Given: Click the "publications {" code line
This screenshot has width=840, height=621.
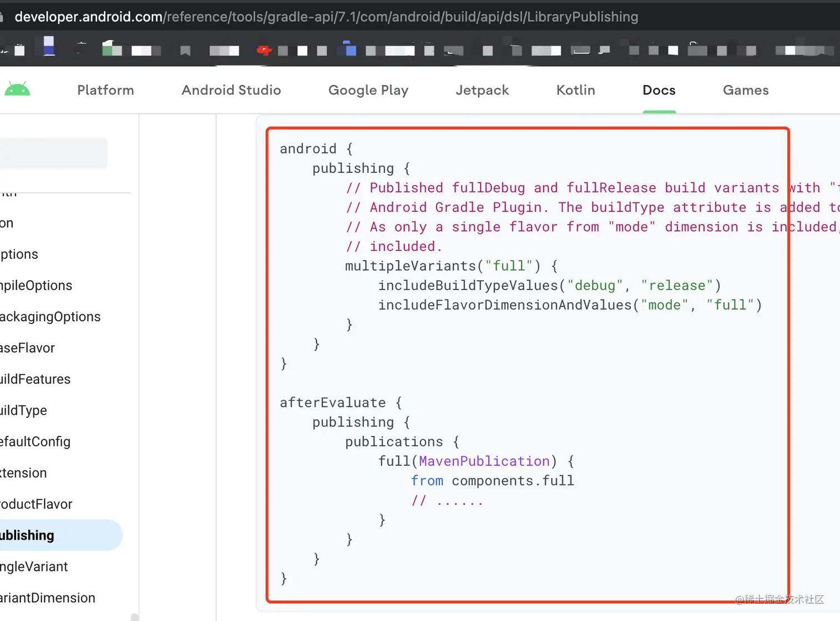Looking at the screenshot, I should tap(402, 441).
